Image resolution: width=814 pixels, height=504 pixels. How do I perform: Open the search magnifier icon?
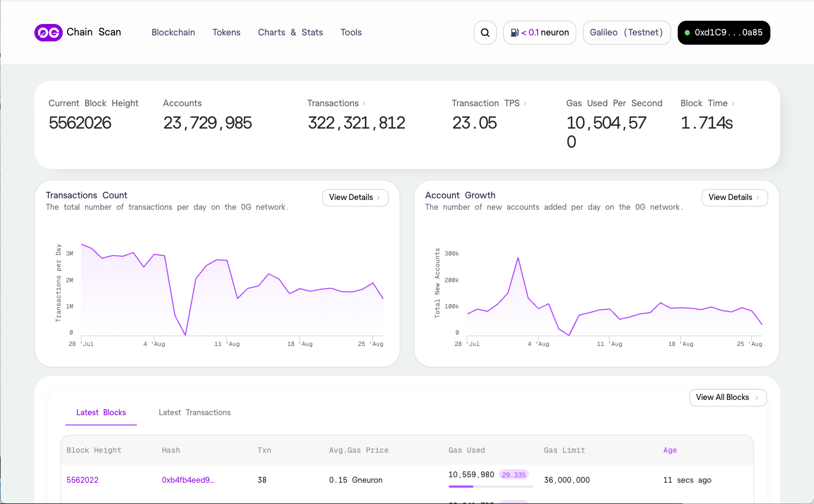tap(485, 33)
